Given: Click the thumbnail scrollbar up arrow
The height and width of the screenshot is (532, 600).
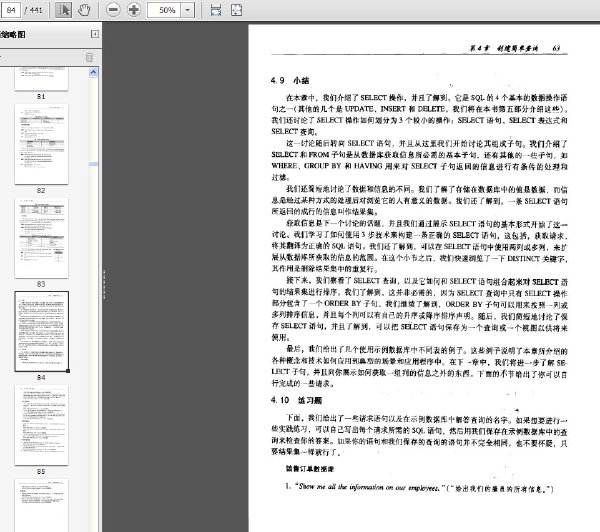Looking at the screenshot, I should point(93,72).
